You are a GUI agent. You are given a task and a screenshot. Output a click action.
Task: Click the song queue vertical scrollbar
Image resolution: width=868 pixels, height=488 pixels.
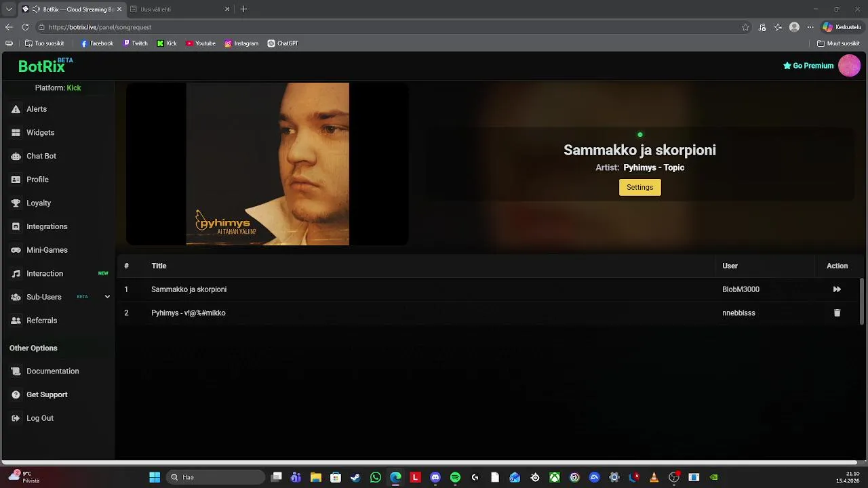tap(862, 302)
